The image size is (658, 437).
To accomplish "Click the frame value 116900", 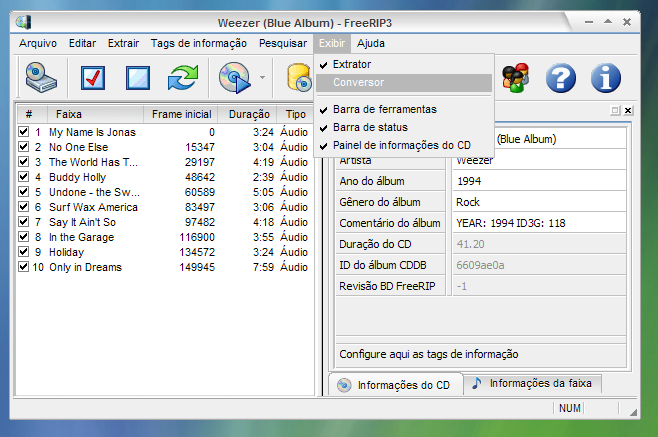I will [x=197, y=237].
